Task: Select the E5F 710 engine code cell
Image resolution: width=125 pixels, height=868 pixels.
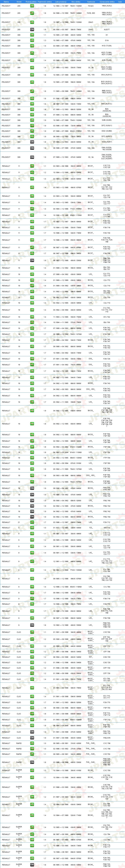Action: (107, 646)
